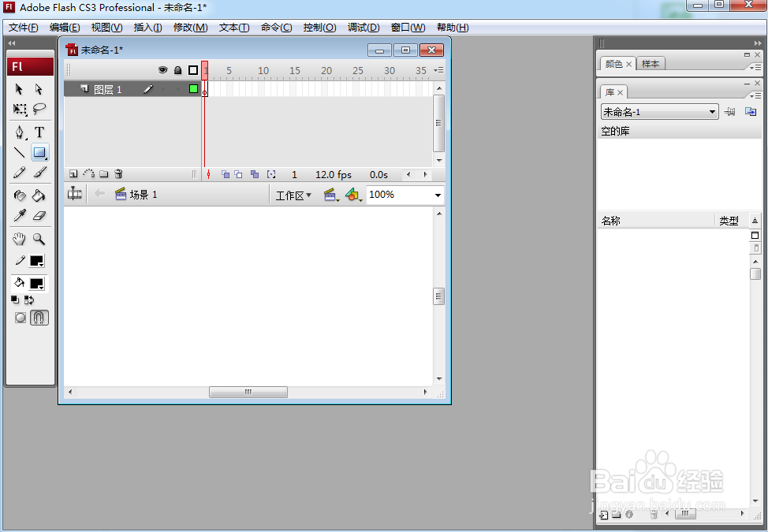Delete layer with trash icon in timeline
This screenshot has height=532, width=768.
118,173
